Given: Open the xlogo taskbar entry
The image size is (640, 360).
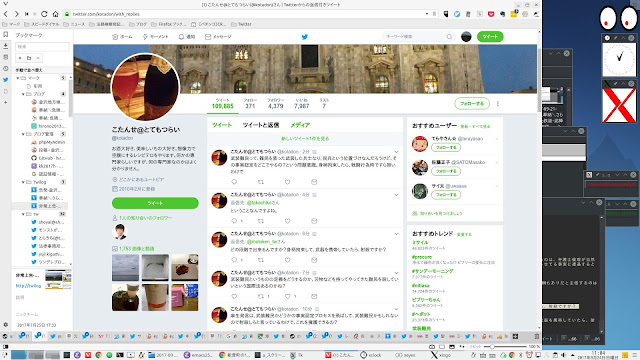Looking at the screenshot, I should [x=440, y=355].
